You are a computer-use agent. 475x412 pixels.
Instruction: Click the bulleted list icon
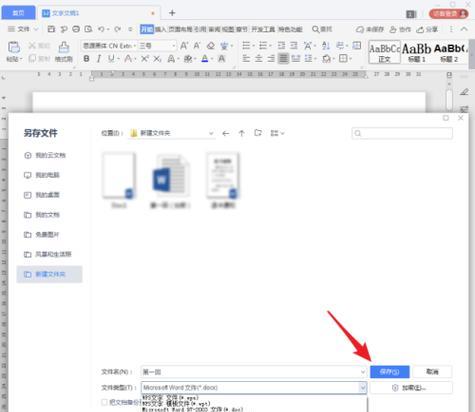(x=246, y=45)
